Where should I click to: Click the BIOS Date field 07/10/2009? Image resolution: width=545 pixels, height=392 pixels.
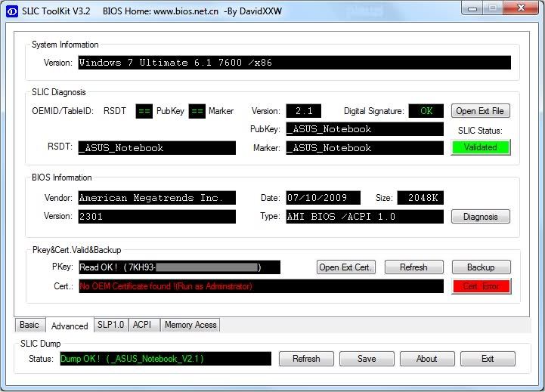(324, 198)
